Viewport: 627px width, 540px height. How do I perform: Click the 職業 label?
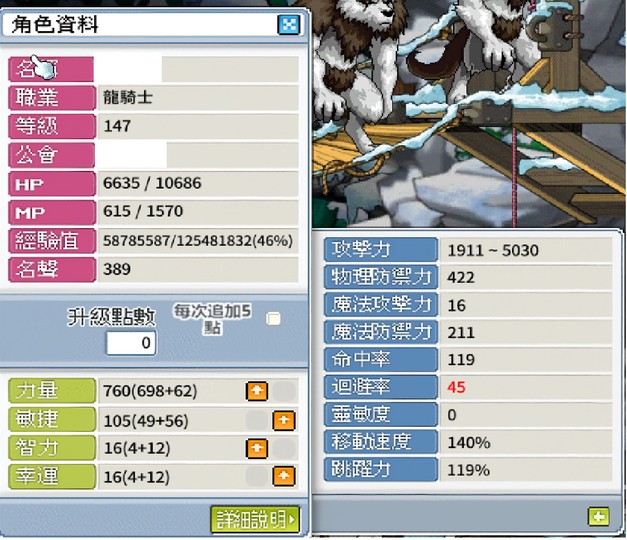52,97
